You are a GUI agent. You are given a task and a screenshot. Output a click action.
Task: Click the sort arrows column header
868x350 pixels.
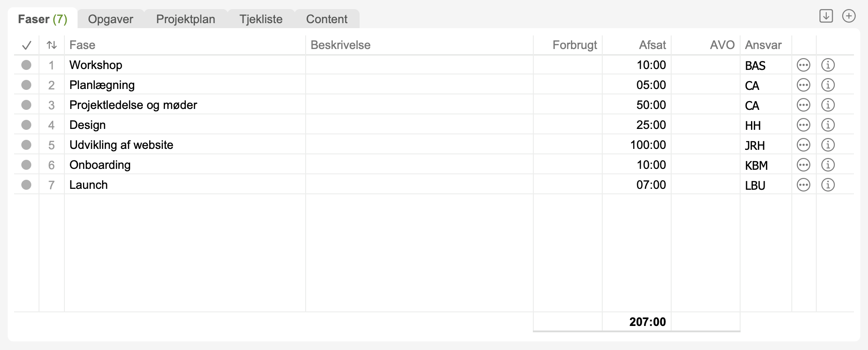click(52, 45)
